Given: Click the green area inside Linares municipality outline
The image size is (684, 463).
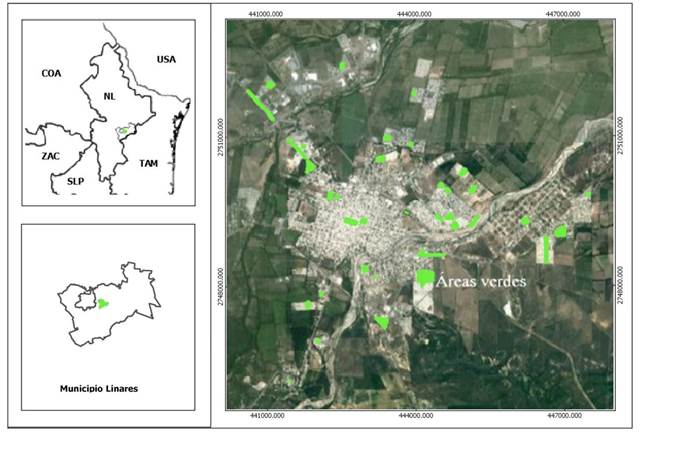Looking at the screenshot, I should (102, 304).
